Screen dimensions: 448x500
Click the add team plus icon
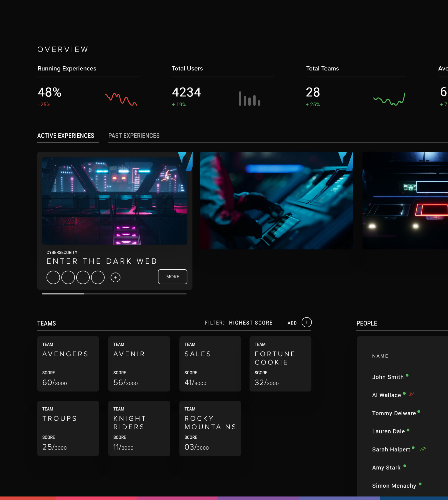click(x=306, y=322)
